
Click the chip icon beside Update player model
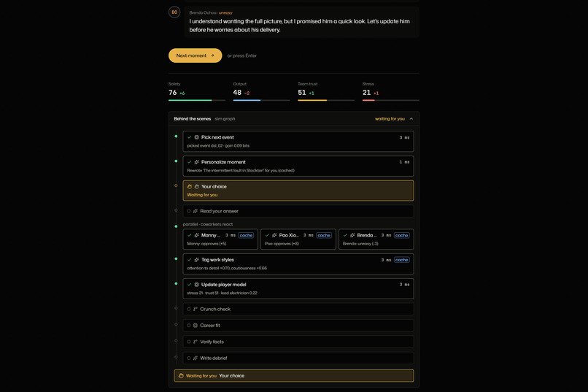[x=196, y=285]
